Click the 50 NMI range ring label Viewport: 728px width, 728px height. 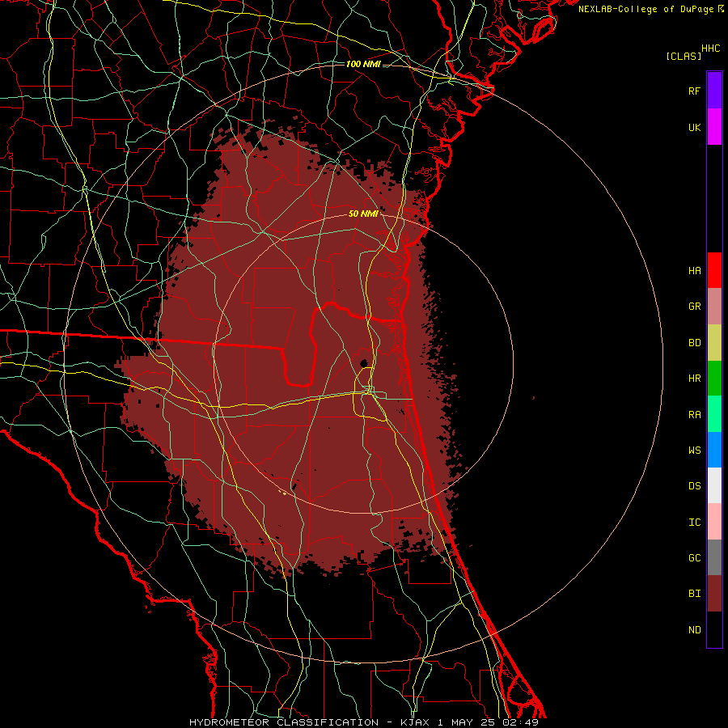click(363, 214)
